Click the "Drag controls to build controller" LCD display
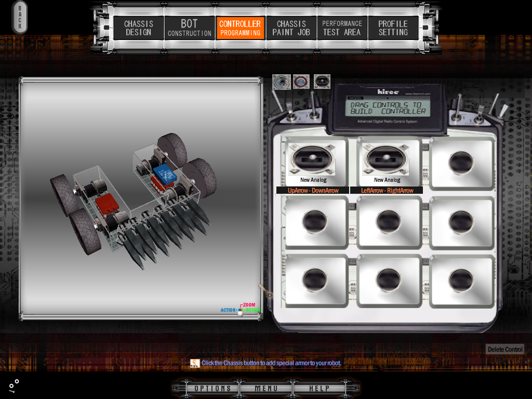532x399 pixels. pos(388,108)
